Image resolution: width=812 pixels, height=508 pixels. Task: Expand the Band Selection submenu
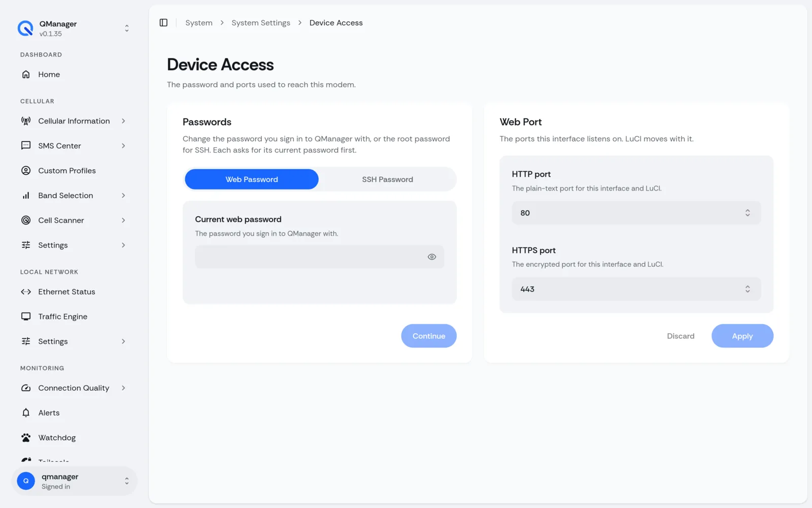[123, 196]
